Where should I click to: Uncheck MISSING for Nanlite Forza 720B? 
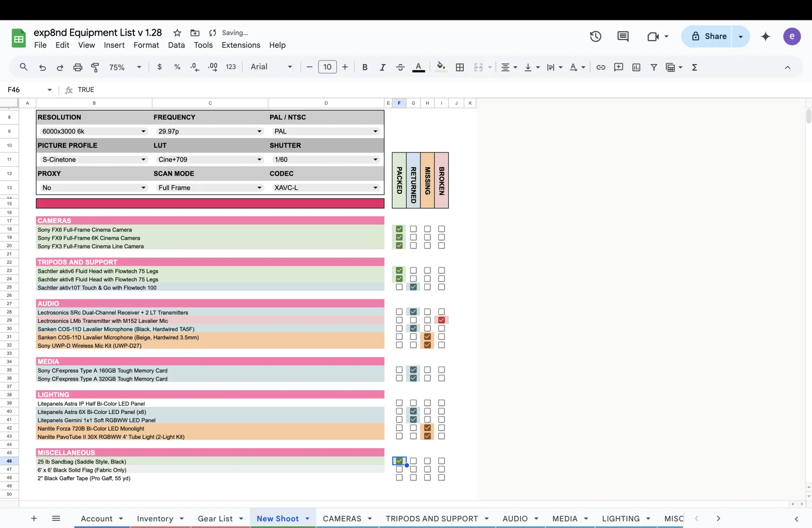point(427,428)
